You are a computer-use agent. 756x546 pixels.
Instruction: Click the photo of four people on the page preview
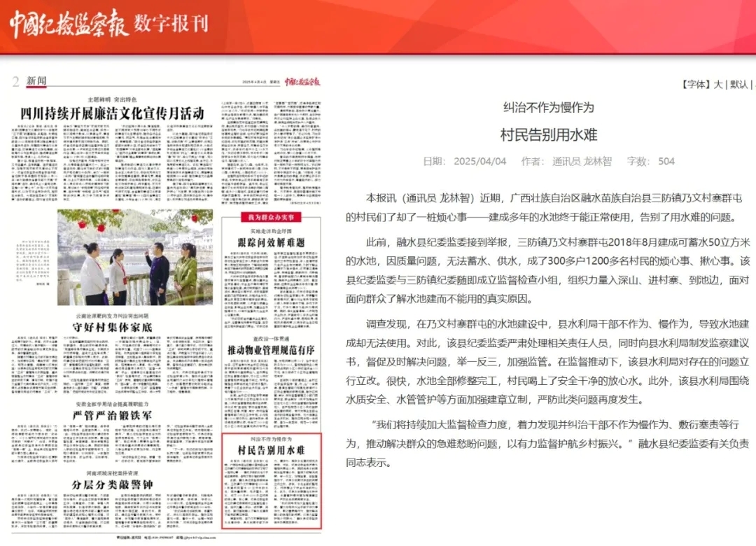pos(135,257)
